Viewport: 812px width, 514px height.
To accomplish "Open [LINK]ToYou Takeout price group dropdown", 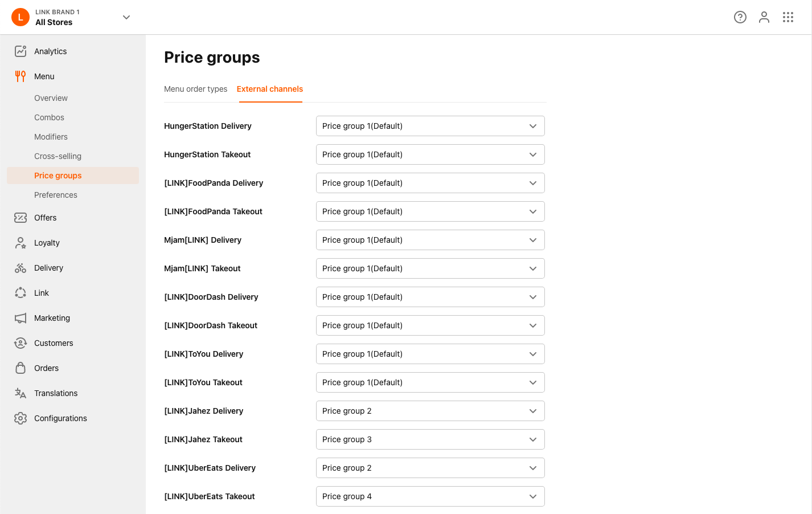I will click(x=430, y=382).
